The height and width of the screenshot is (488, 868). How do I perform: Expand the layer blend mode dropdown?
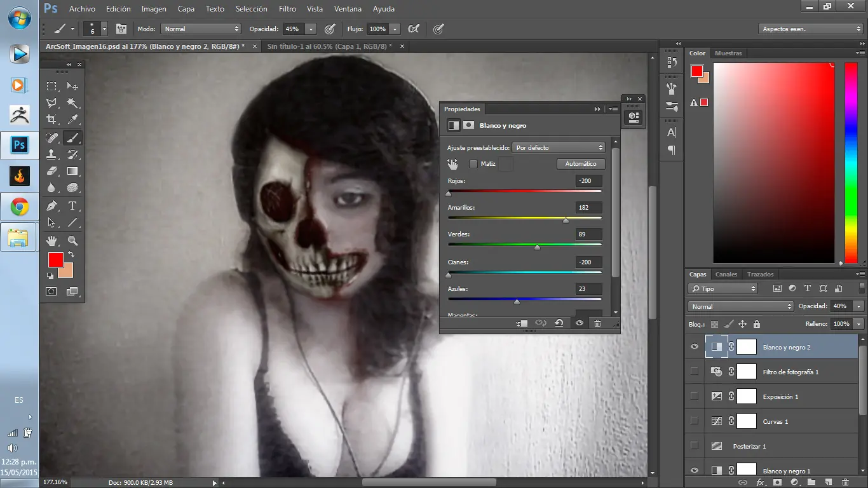(740, 306)
